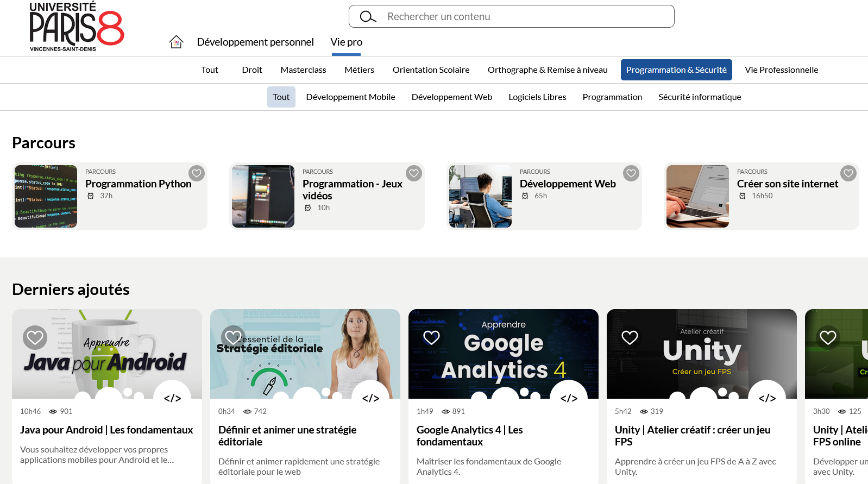This screenshot has height=484, width=868.
Task: Click the clock icon next to 10h
Action: (308, 208)
